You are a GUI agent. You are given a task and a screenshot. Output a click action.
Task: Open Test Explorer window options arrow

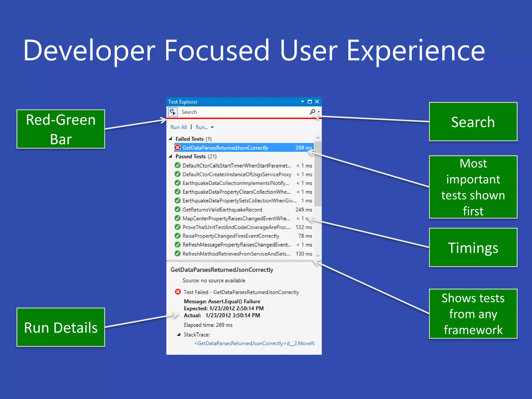point(303,102)
